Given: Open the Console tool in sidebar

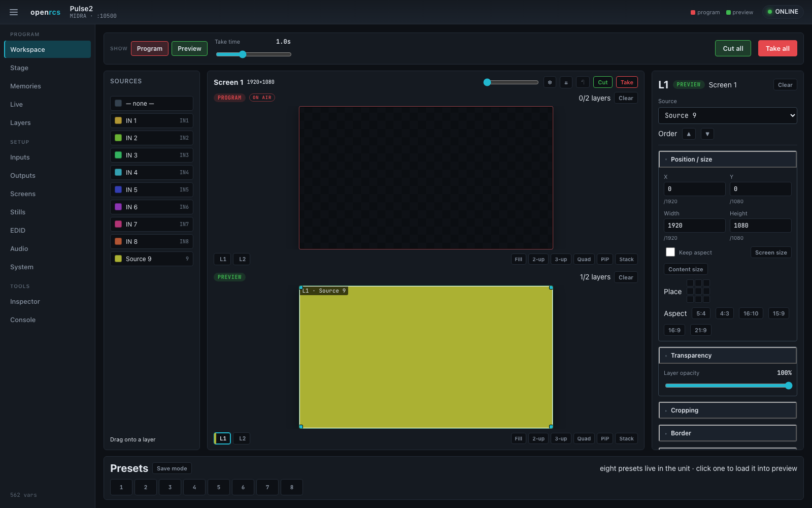Looking at the screenshot, I should coord(47,320).
